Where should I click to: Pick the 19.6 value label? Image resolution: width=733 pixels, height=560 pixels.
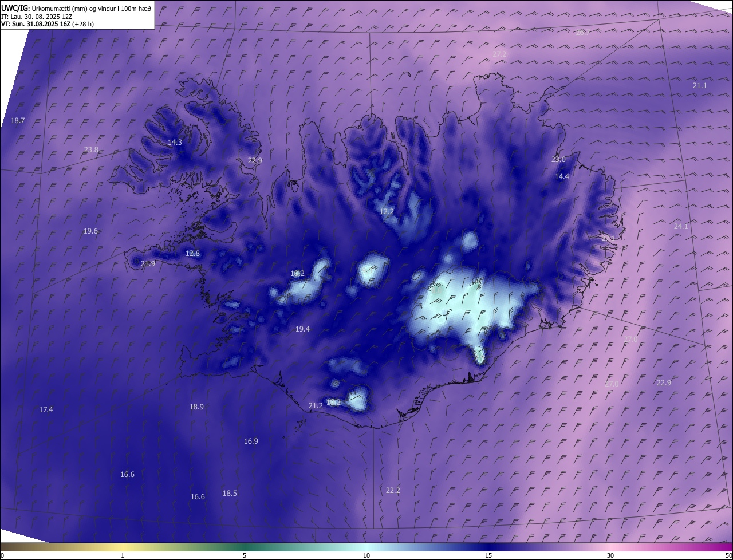[90, 231]
